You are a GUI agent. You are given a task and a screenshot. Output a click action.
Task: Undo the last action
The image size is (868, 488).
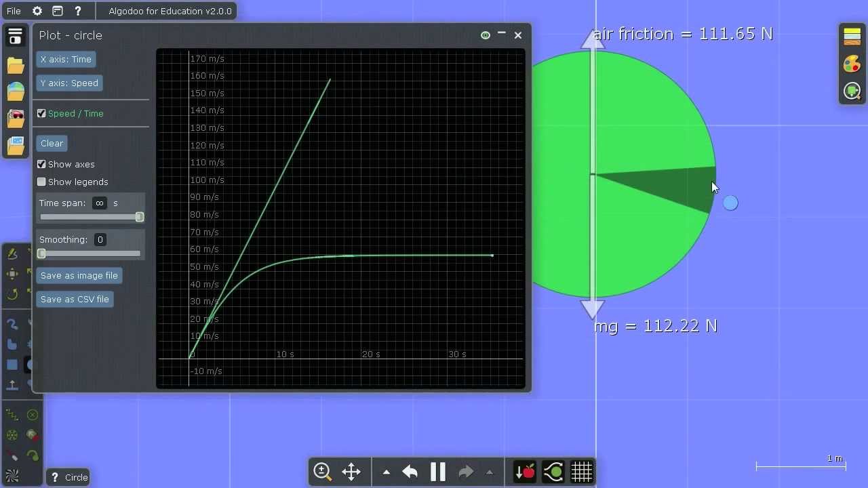[410, 472]
